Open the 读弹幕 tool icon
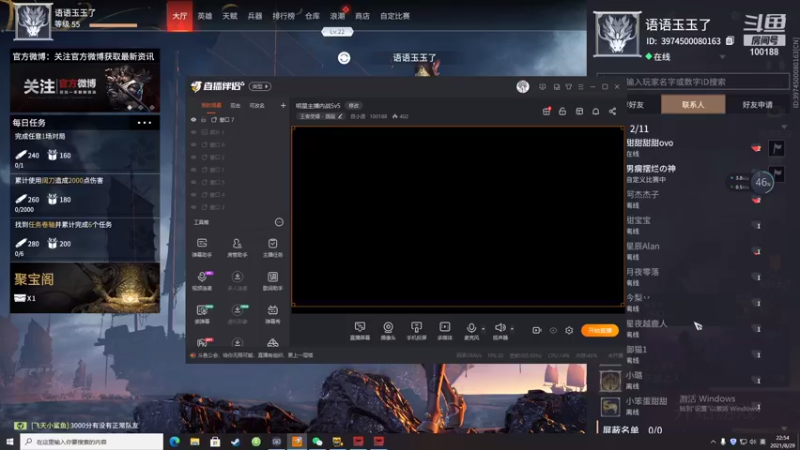This screenshot has height=450, width=800. 202,314
